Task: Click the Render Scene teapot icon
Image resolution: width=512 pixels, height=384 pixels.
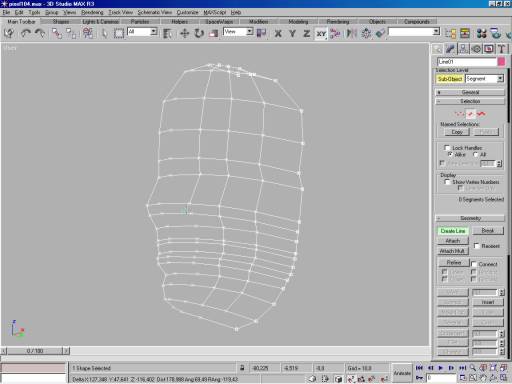Action: click(x=496, y=33)
